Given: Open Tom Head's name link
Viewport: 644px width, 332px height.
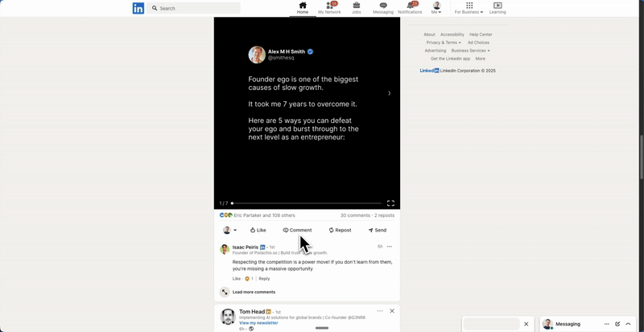Looking at the screenshot, I should pyautogui.click(x=252, y=311).
